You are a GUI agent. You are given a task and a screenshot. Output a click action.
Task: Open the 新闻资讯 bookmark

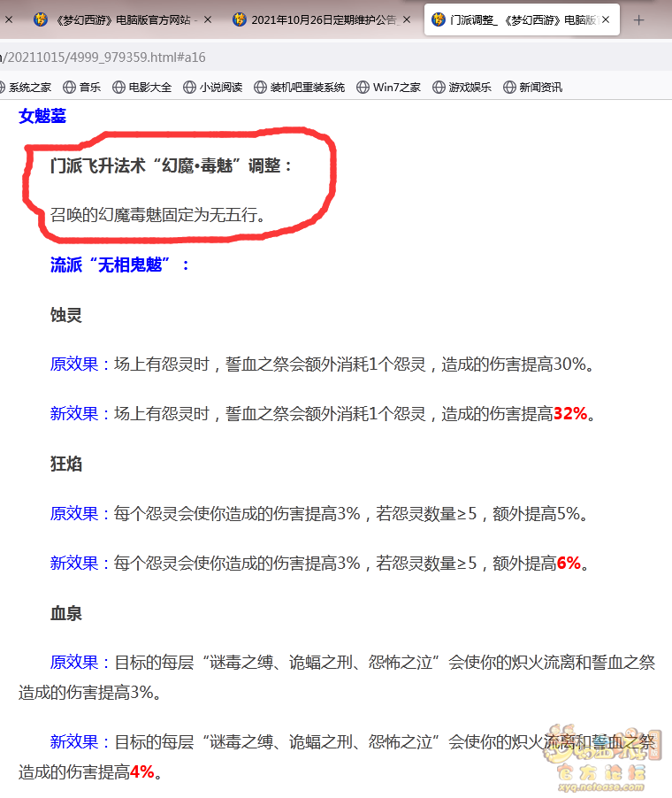tap(532, 87)
